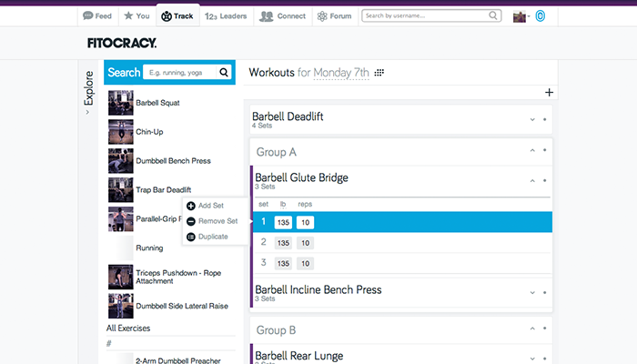Collapse Group B
Screen dimensions: 637x364
point(532,329)
